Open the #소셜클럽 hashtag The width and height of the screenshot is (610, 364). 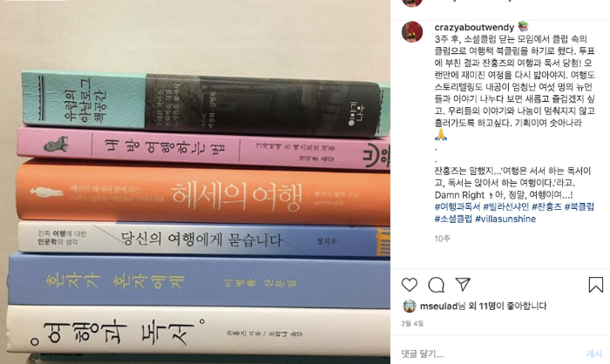coord(453,219)
